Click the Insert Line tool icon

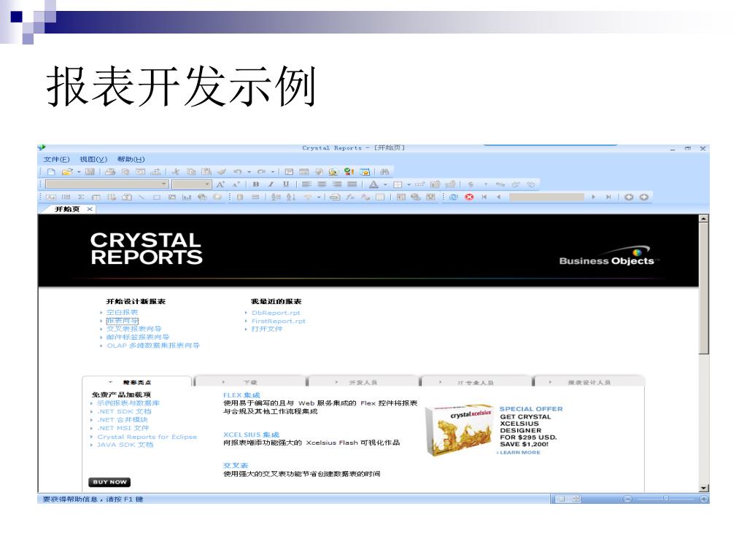[x=142, y=197]
